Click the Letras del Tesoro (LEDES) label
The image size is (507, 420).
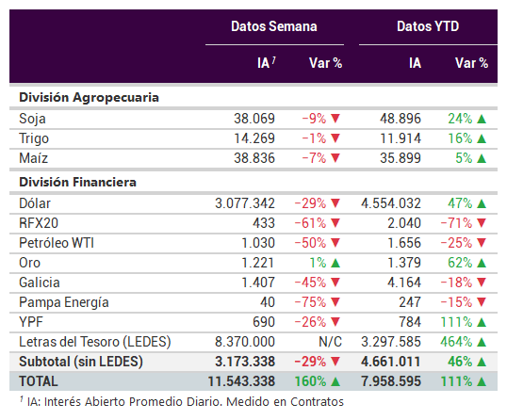point(95,342)
